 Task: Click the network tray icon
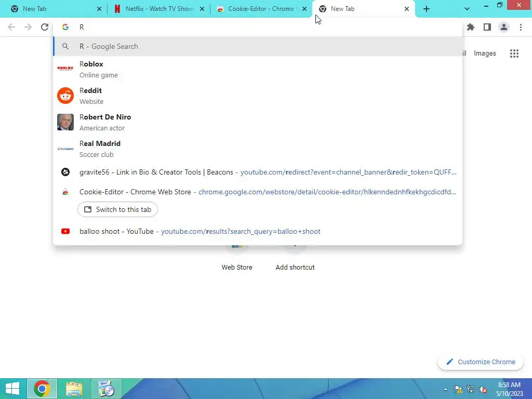471,389
